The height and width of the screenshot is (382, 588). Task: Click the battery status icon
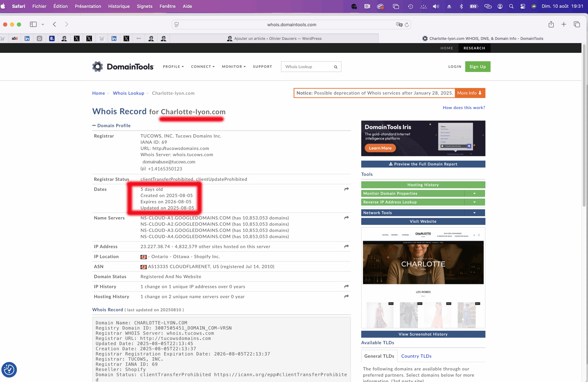(474, 6)
